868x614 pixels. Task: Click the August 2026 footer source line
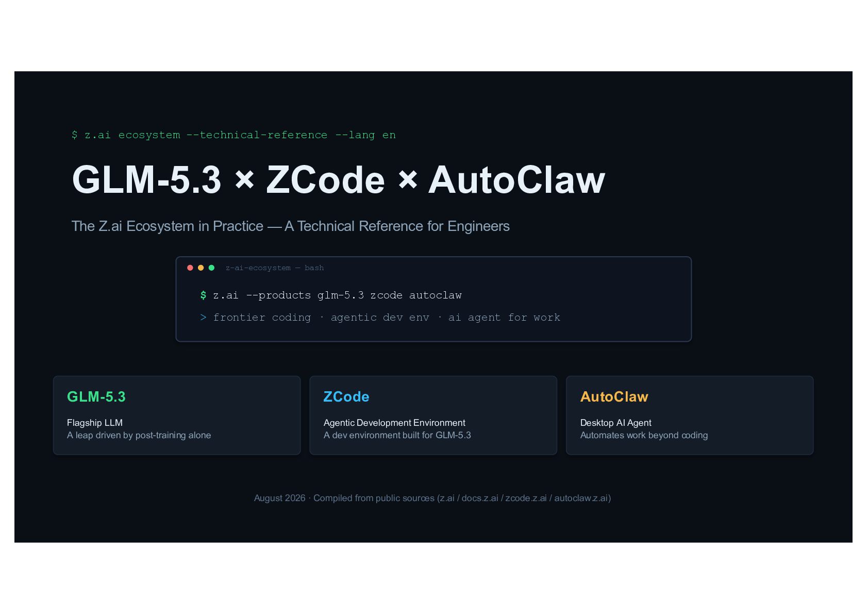click(432, 498)
